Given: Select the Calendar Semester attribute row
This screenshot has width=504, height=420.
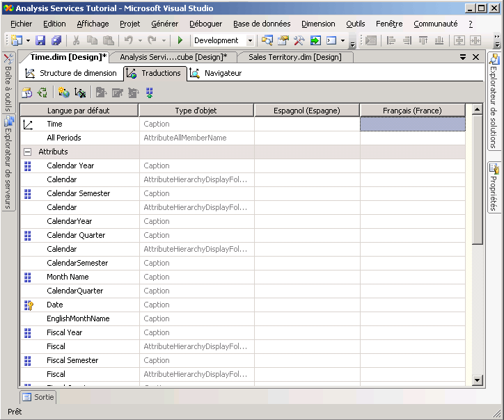Looking at the screenshot, I should [x=243, y=193].
